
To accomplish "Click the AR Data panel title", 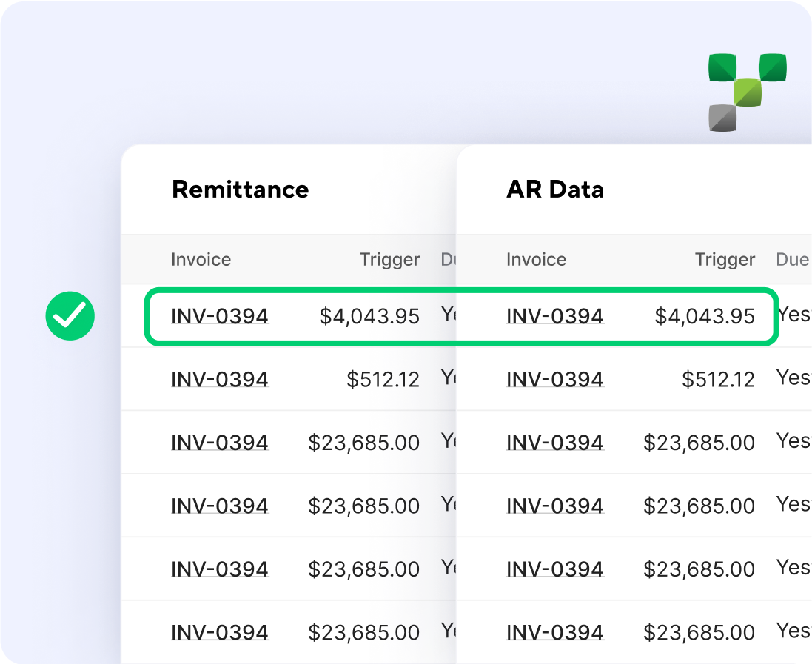I will pos(554,190).
